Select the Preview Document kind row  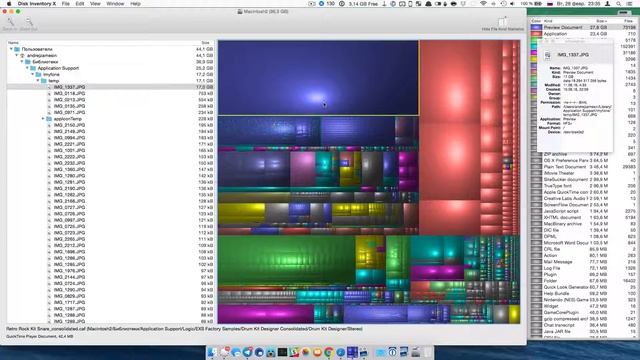[x=584, y=27]
